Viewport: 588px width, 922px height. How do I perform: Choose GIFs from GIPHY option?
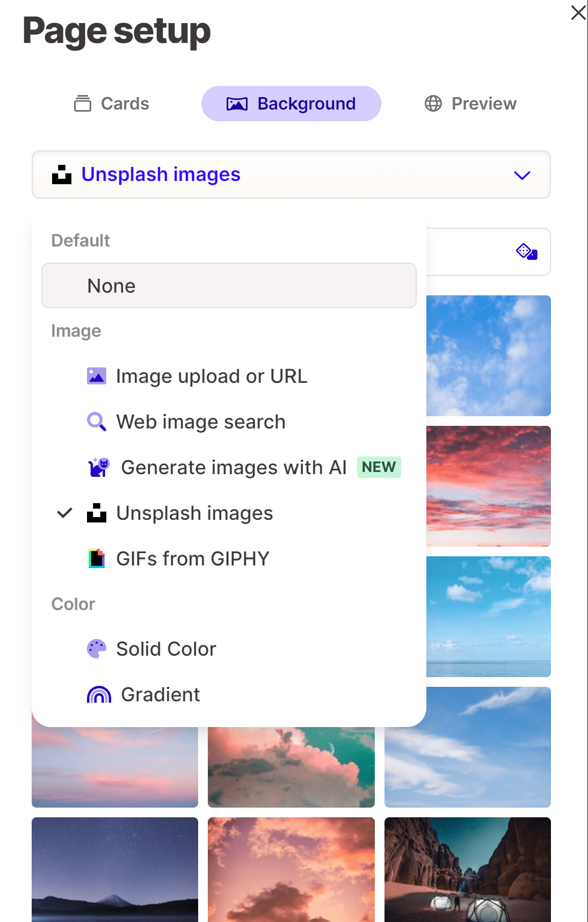229,559
